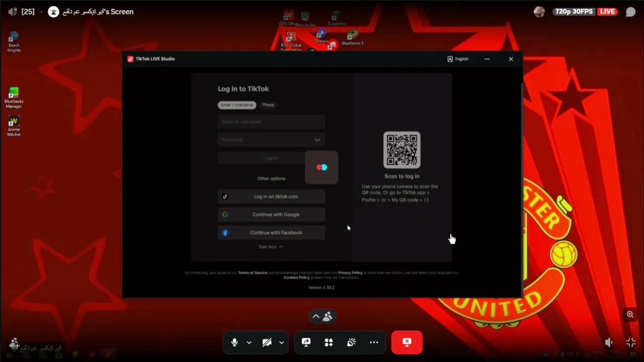Open microphone options dropdown arrow

point(249,342)
